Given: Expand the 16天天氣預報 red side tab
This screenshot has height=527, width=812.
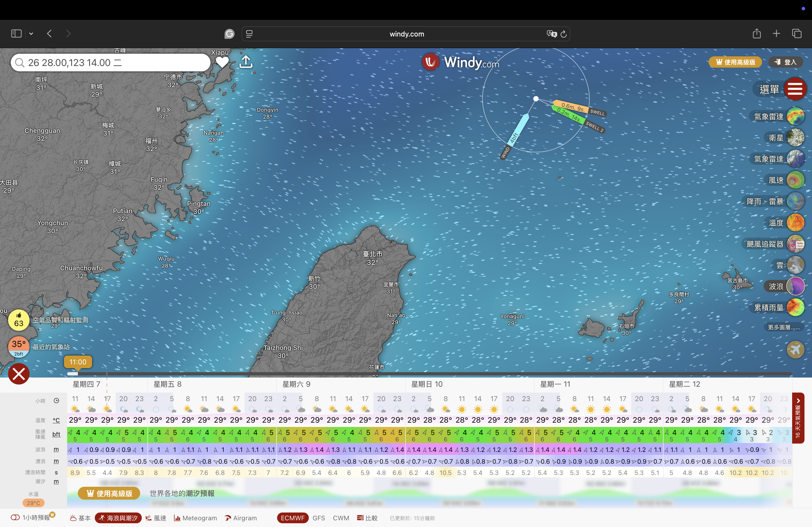Looking at the screenshot, I should pos(798,418).
